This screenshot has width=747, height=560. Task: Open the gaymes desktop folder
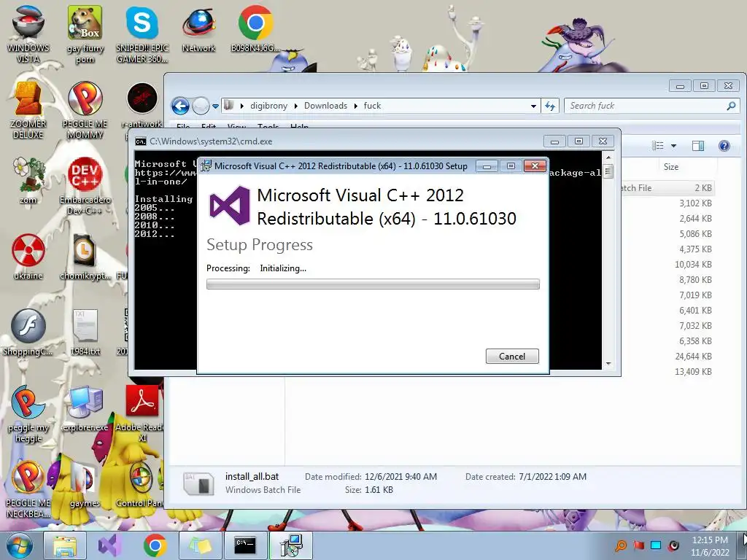click(85, 484)
